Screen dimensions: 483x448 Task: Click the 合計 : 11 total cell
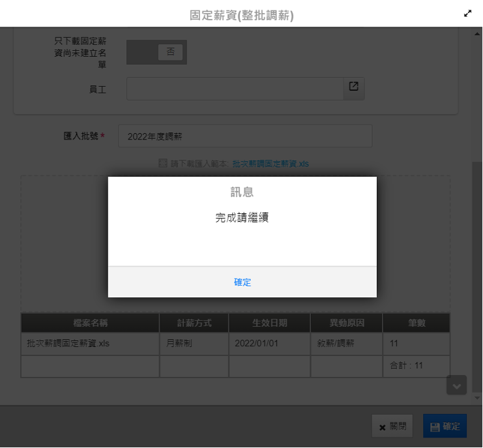(x=417, y=366)
